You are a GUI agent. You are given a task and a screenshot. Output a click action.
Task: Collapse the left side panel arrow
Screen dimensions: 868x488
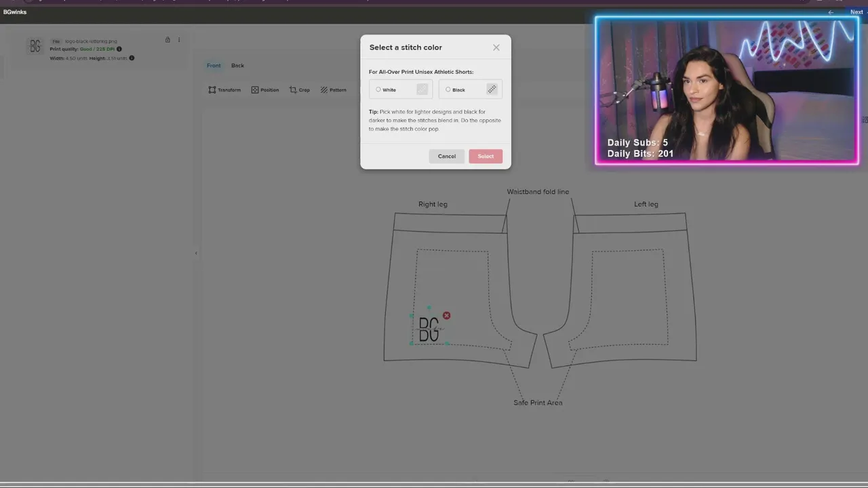tap(196, 253)
